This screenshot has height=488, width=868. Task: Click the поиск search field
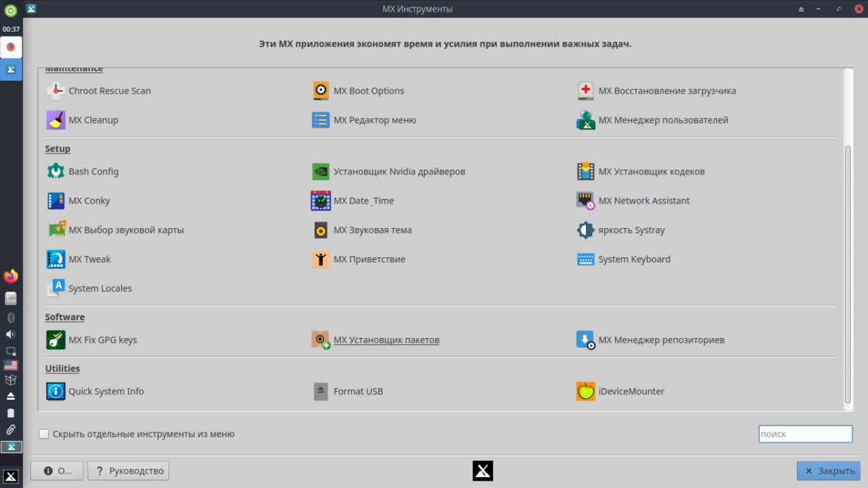(805, 434)
